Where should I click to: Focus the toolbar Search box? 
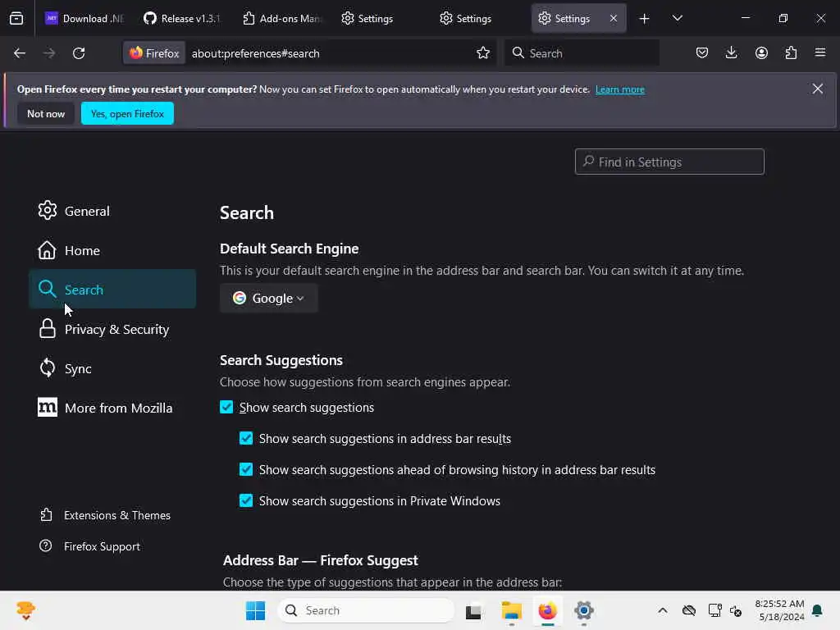[582, 53]
